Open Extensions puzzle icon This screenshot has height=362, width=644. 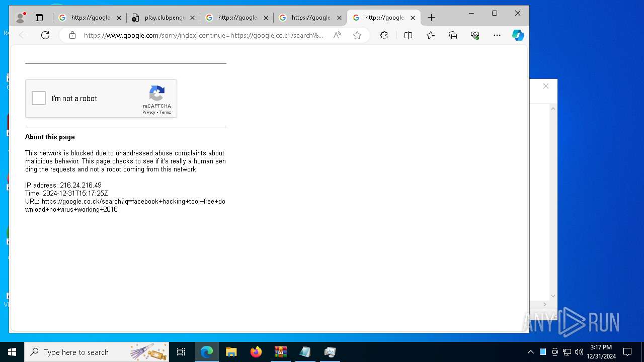(x=384, y=35)
